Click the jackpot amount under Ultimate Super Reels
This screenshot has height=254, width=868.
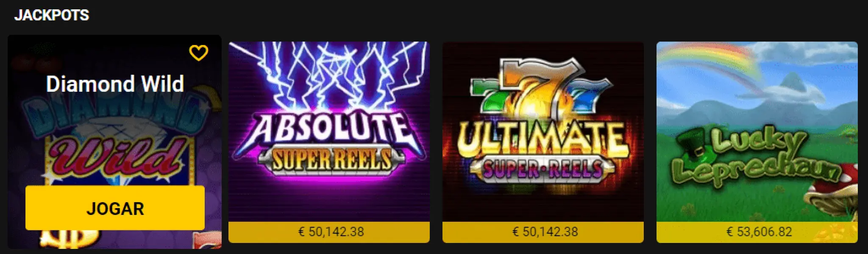pos(545,232)
